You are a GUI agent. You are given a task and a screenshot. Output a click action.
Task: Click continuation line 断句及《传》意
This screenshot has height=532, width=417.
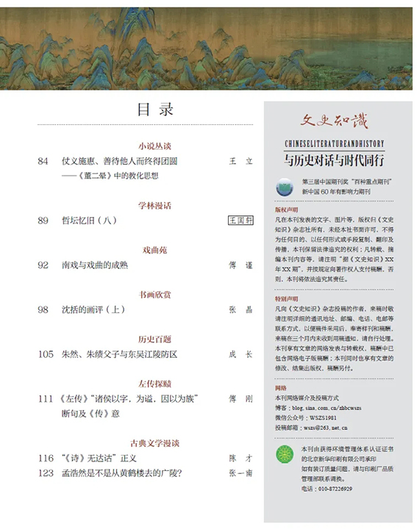tap(90, 414)
